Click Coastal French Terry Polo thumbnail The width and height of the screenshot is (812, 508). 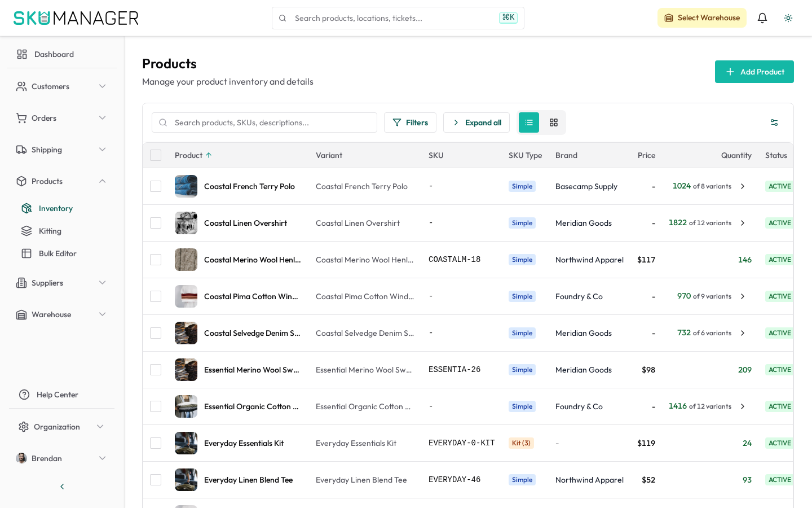click(x=186, y=186)
